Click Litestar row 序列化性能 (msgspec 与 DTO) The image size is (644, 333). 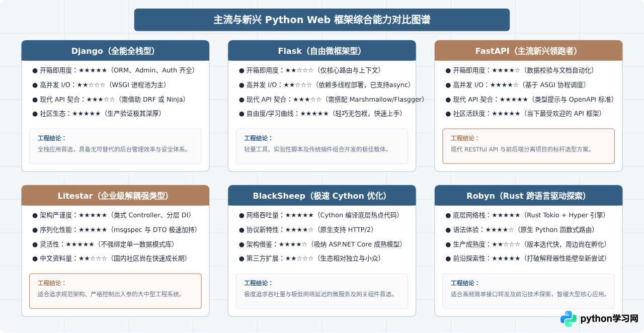tap(117, 230)
